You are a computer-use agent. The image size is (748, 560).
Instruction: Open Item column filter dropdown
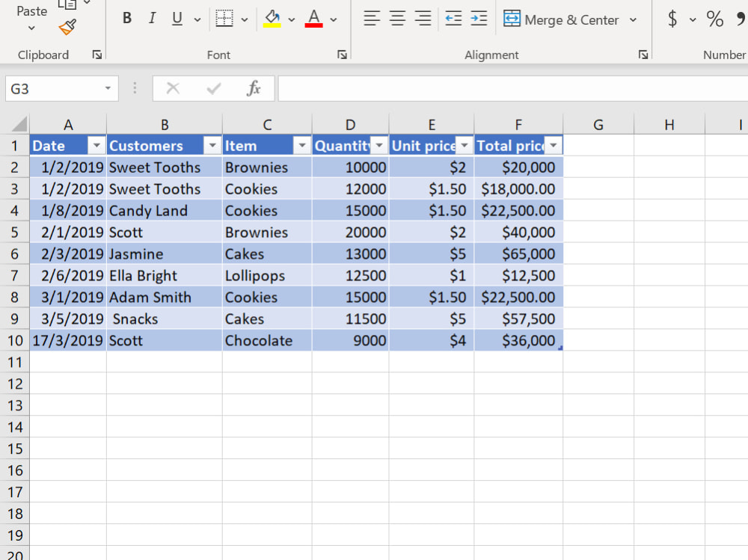(x=302, y=146)
